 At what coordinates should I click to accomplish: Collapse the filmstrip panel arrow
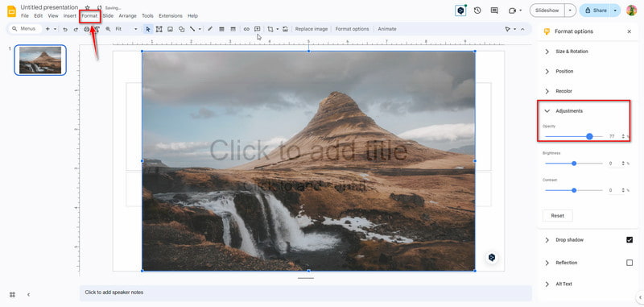click(x=28, y=295)
